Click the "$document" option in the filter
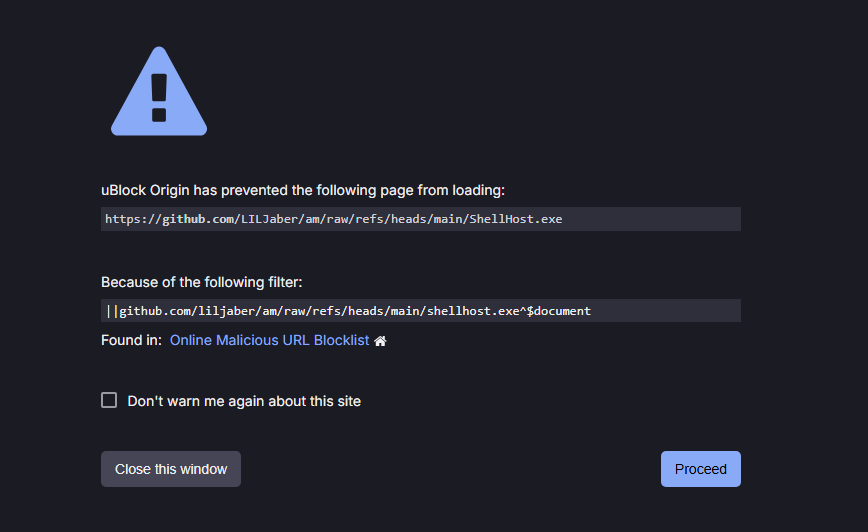Viewport: 868px width, 532px height. pyautogui.click(x=560, y=311)
